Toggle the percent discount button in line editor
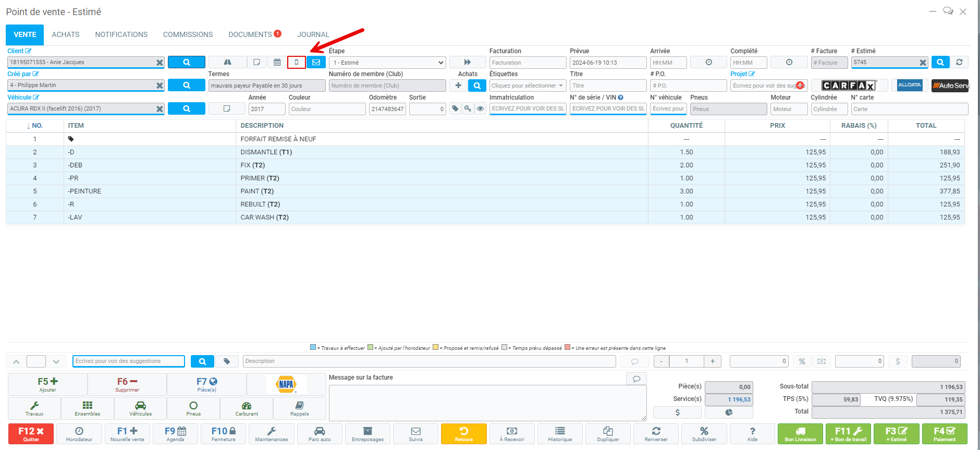The height and width of the screenshot is (450, 980). (802, 361)
